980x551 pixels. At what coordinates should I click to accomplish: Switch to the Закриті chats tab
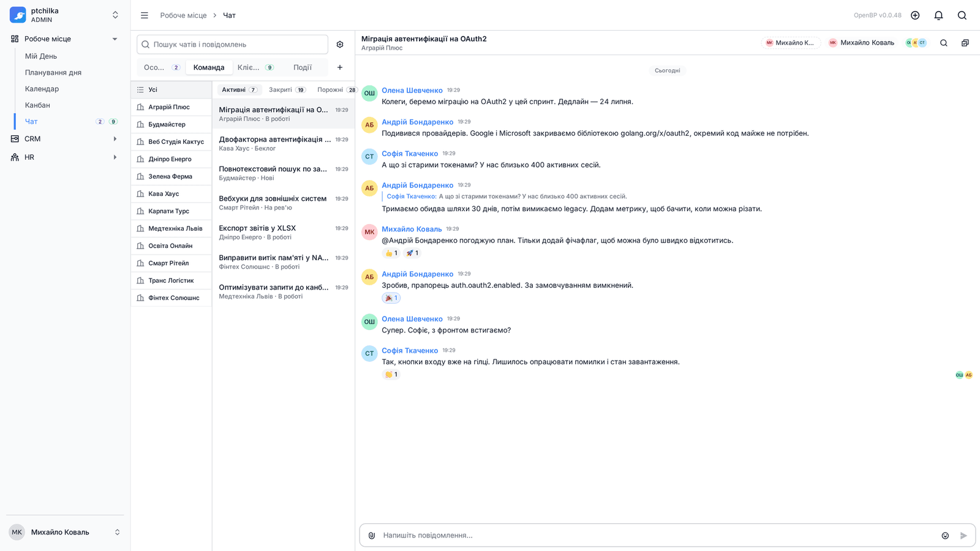point(287,90)
